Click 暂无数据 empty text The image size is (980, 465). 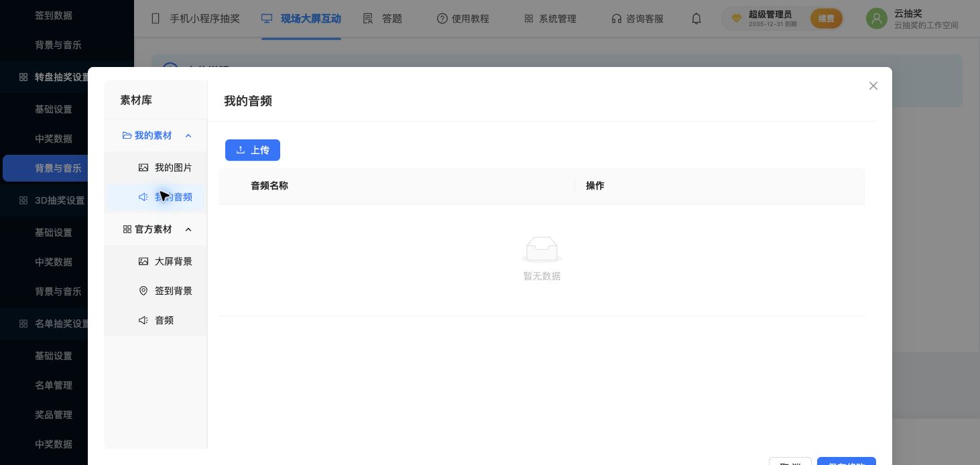pyautogui.click(x=542, y=276)
